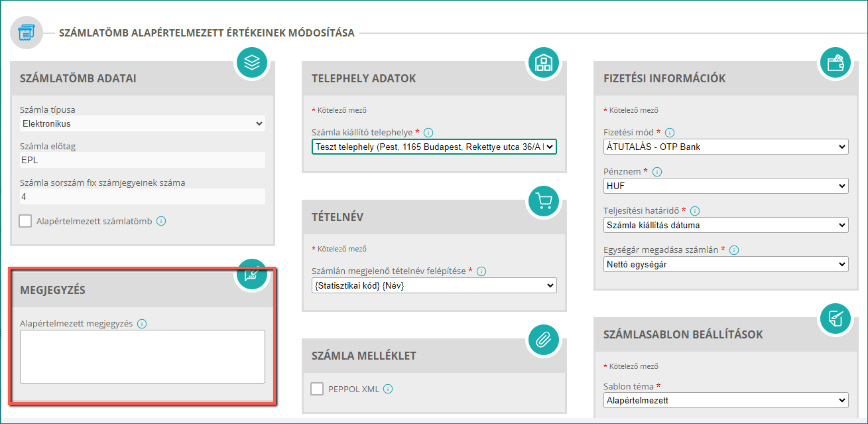Open info tooltip next to Fizetési mód
Image resolution: width=868 pixels, height=424 pixels.
pos(669,132)
